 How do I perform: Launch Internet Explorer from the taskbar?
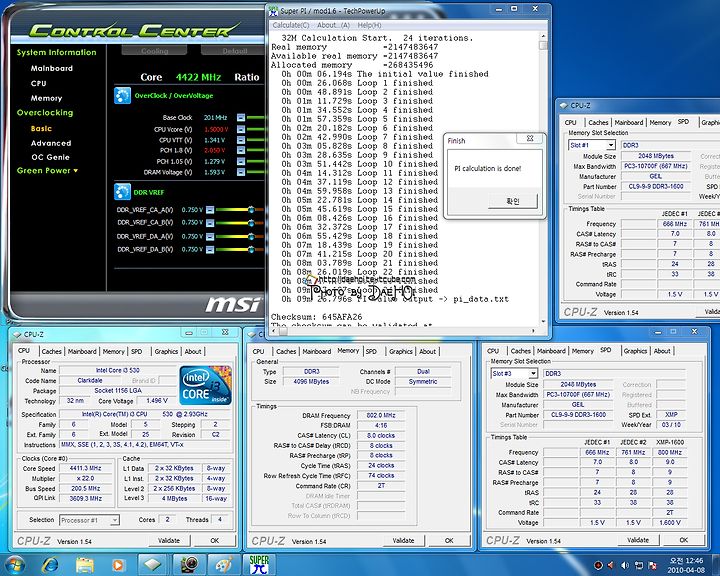coord(50,565)
